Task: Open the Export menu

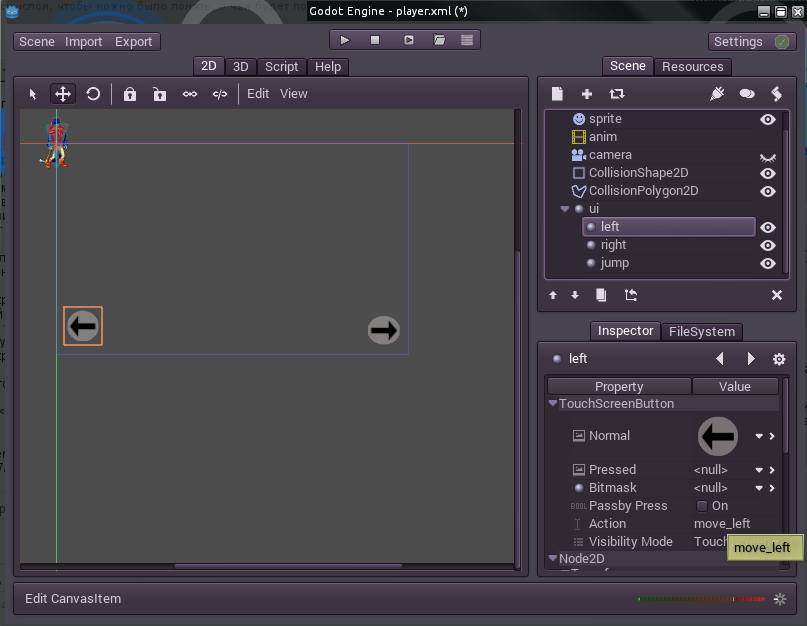Action: click(x=133, y=42)
